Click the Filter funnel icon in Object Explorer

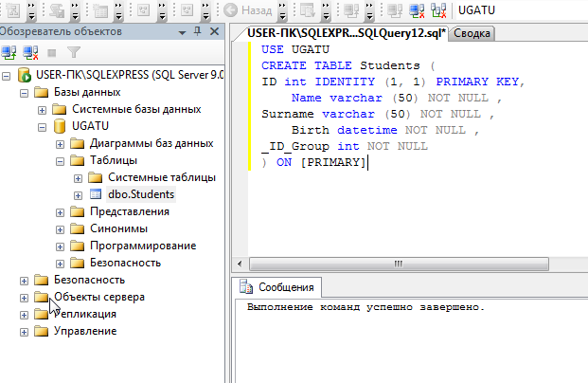click(74, 52)
